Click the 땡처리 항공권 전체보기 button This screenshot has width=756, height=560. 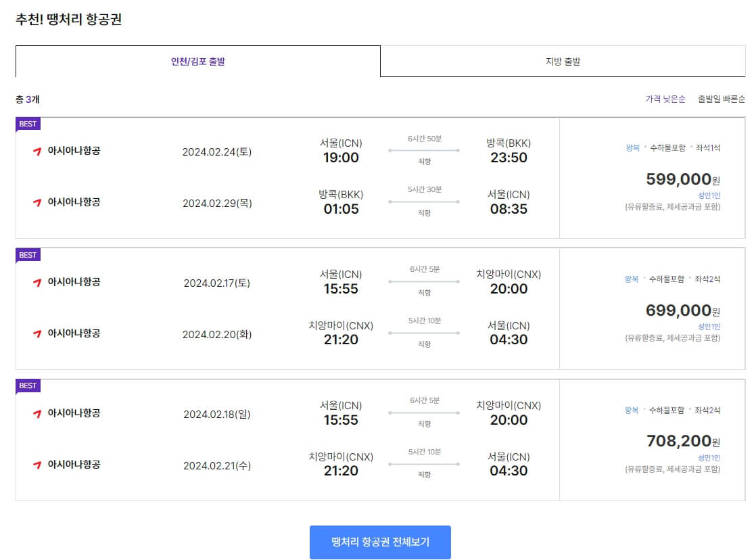coord(380,542)
